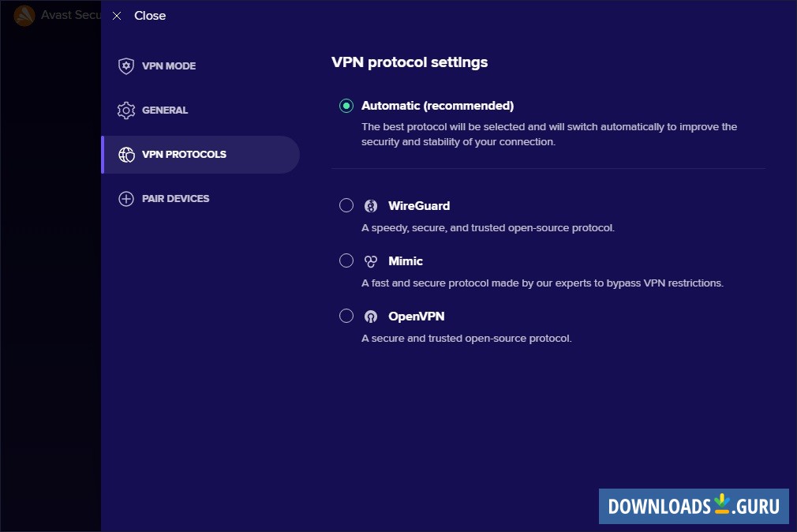Click the WireGuard protocol logo
Viewport: 797px width, 532px height.
coord(371,205)
